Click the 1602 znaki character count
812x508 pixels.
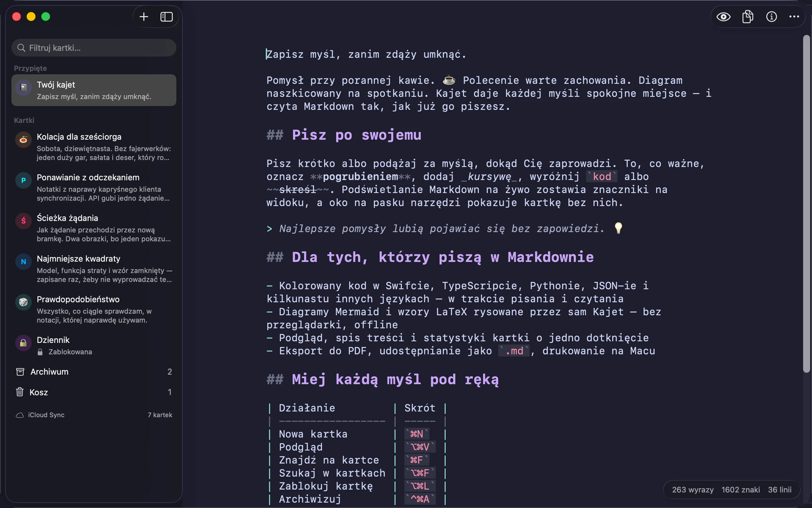click(741, 490)
